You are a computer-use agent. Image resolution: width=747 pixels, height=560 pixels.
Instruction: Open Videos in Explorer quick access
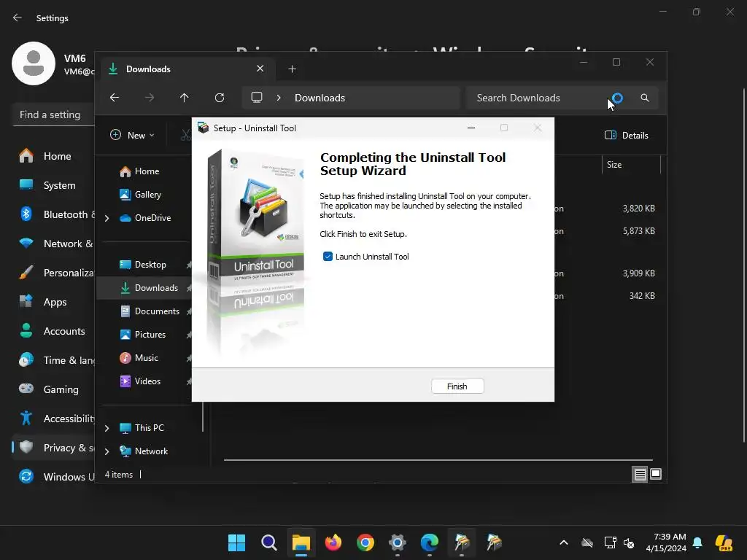[147, 381]
